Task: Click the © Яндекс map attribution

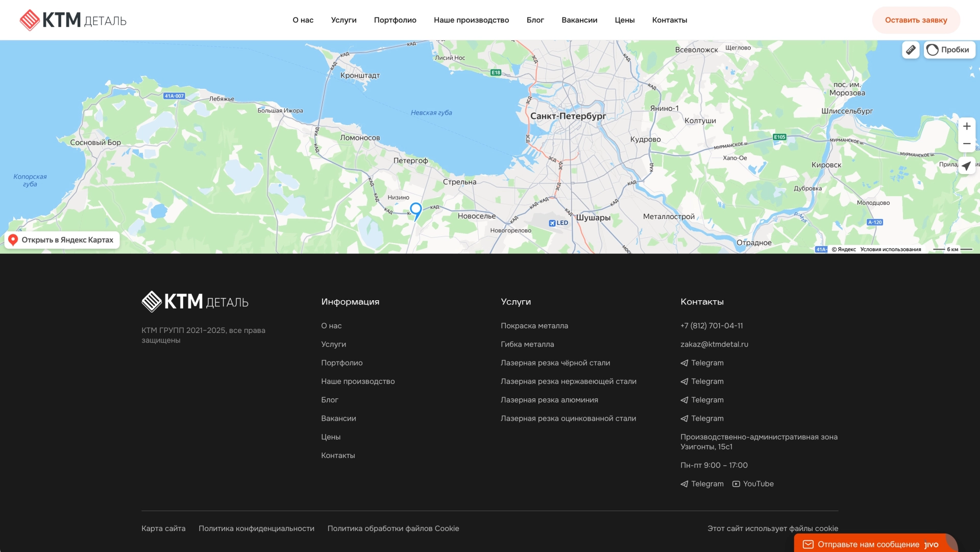Action: click(844, 249)
